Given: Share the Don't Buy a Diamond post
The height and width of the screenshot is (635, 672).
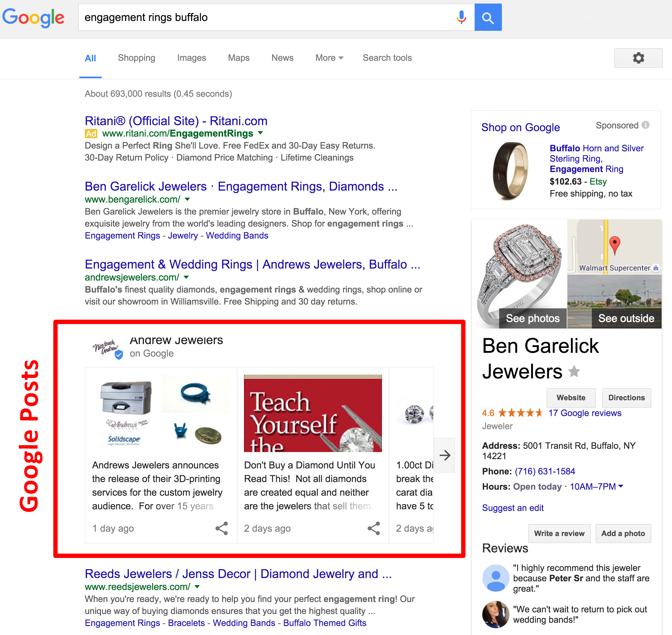Looking at the screenshot, I should pyautogui.click(x=373, y=528).
